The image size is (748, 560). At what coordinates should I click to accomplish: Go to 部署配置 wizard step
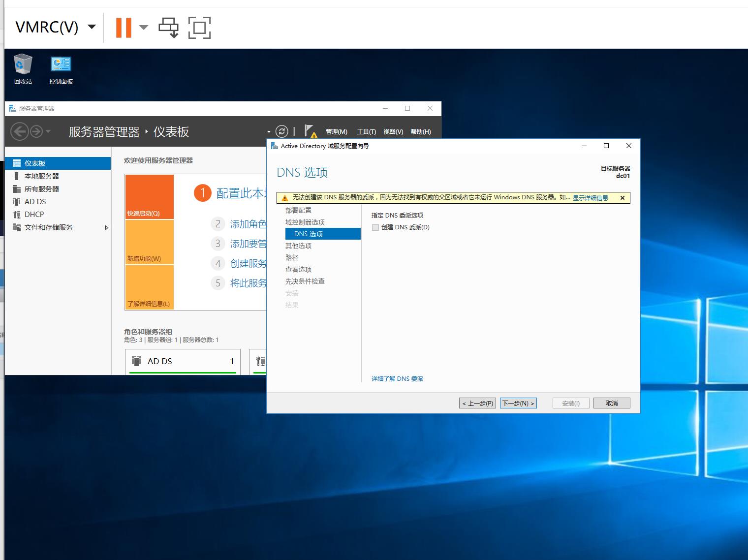[298, 210]
